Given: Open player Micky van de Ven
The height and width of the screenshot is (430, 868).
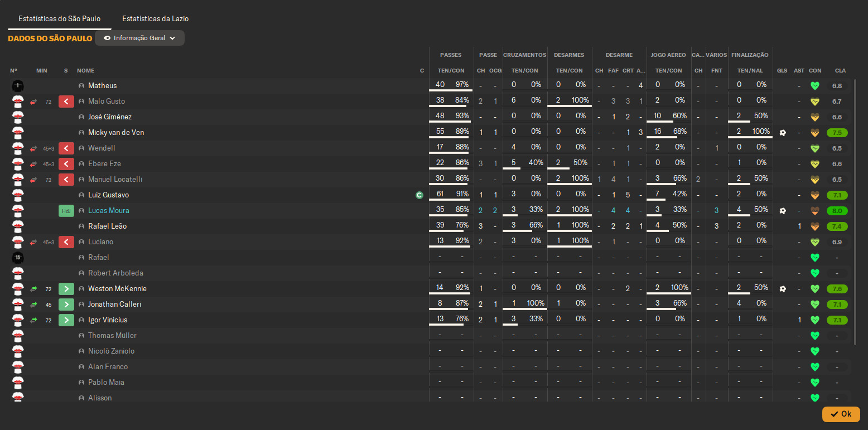Looking at the screenshot, I should pyautogui.click(x=116, y=133).
